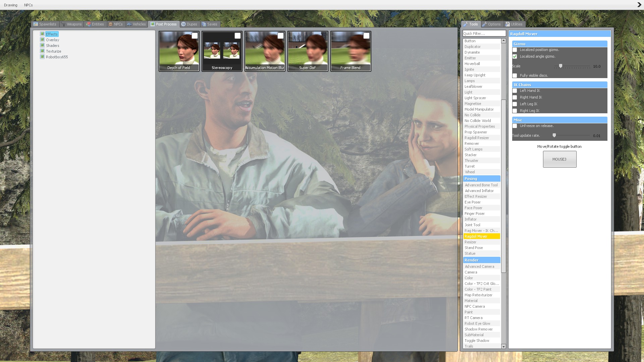This screenshot has height=362, width=644.
Task: Adjust the gizmo Scale slider
Action: coord(560,66)
